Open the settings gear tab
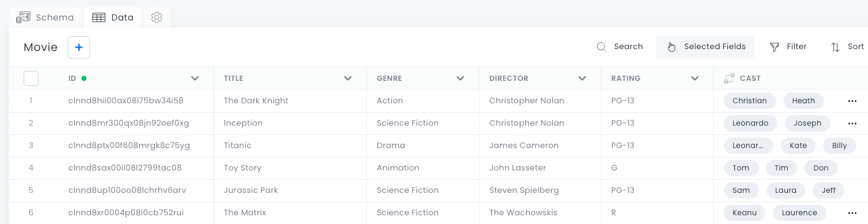 pos(157,17)
